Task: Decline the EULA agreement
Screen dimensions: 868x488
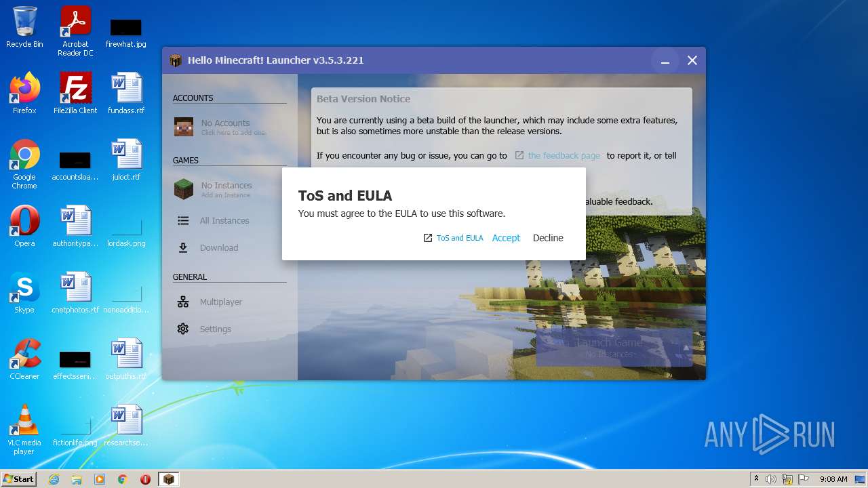Action: [x=548, y=238]
